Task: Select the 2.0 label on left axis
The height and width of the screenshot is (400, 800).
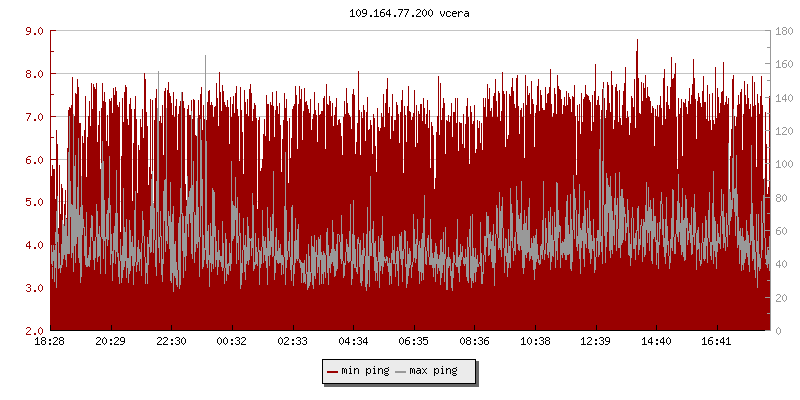Action: [x=33, y=331]
